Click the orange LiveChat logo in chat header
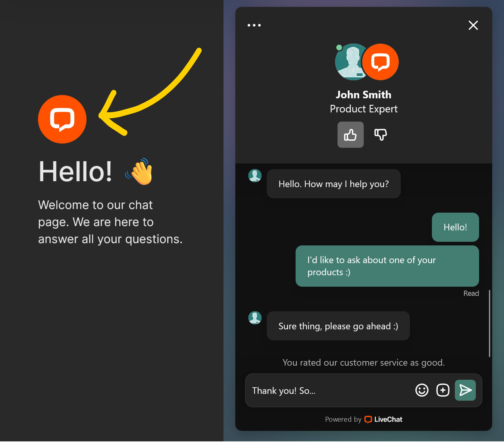The width and height of the screenshot is (504, 442). [380, 62]
